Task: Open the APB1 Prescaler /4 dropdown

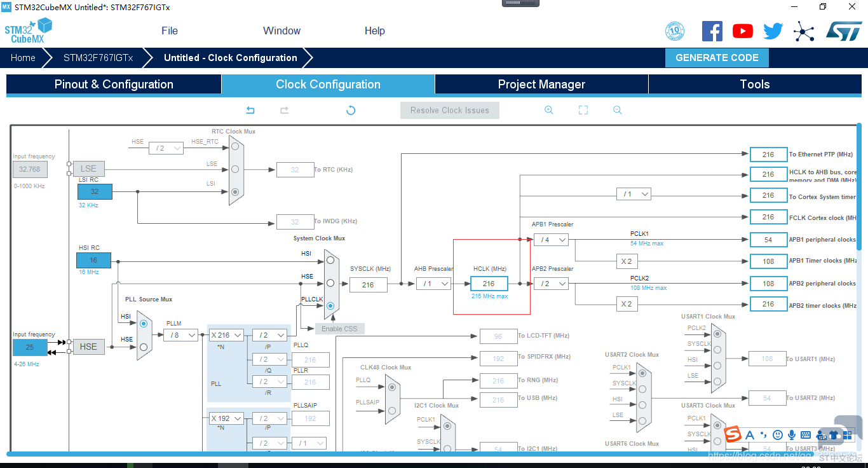Action: click(x=551, y=240)
